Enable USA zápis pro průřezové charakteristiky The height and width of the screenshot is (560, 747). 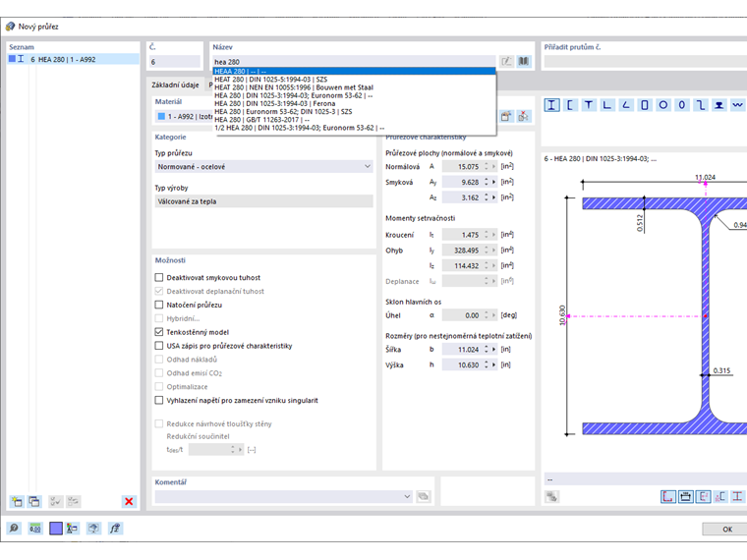pyautogui.click(x=159, y=345)
